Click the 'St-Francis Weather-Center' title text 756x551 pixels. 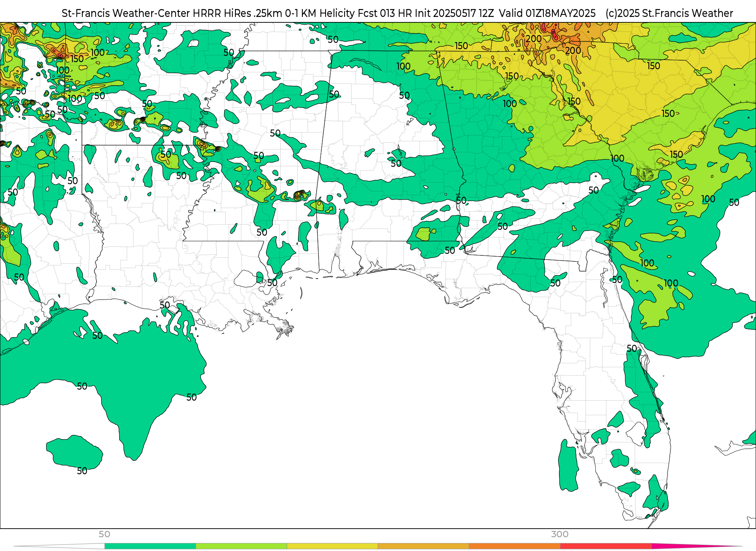[126, 13]
